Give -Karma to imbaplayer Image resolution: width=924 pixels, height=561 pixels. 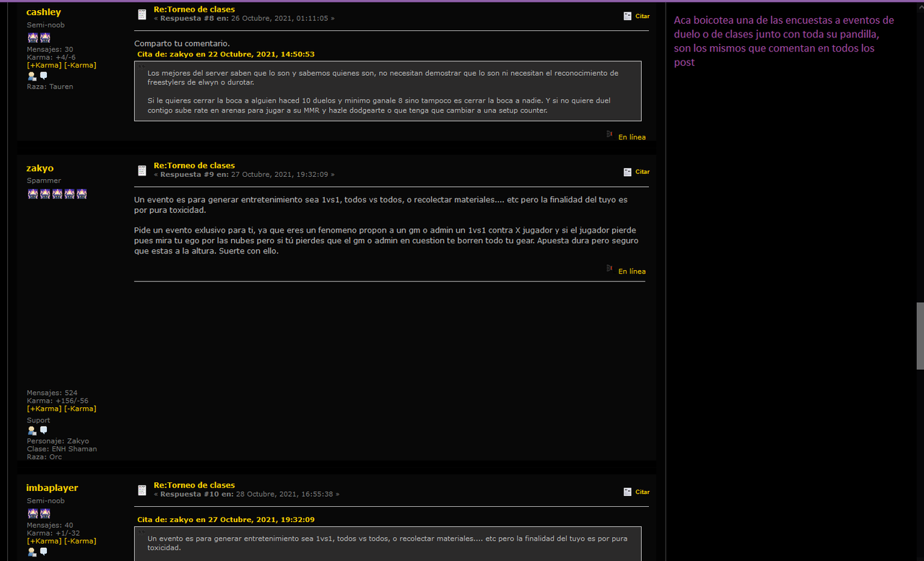click(80, 541)
